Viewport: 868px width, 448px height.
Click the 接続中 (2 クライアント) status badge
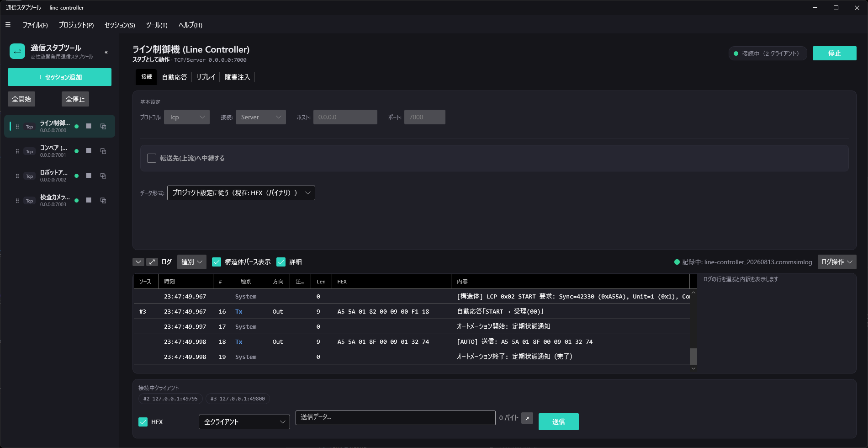[x=767, y=53]
